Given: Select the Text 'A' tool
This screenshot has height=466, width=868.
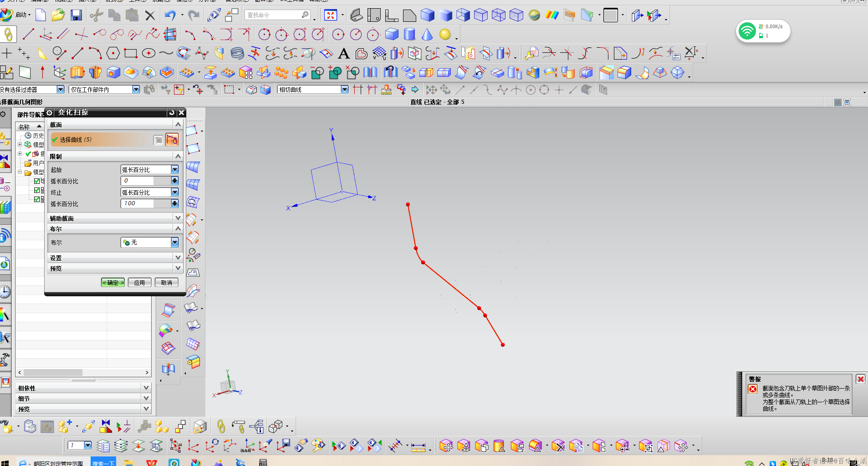Looking at the screenshot, I should [344, 54].
